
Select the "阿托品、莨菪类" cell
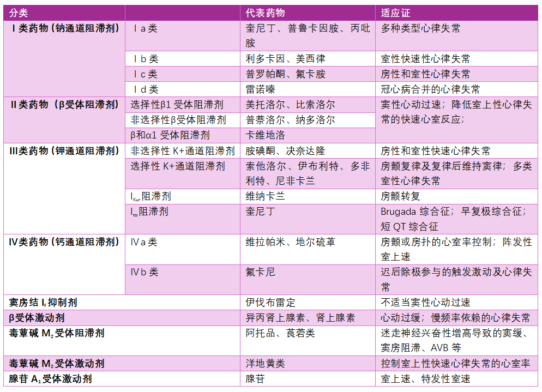click(x=280, y=333)
